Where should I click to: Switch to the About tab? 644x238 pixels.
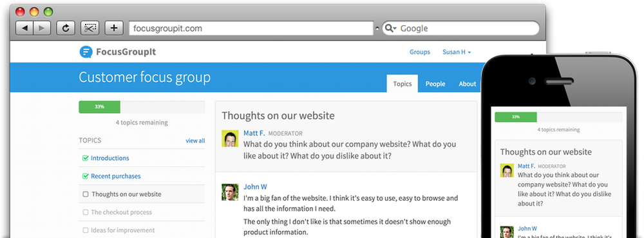click(x=468, y=83)
